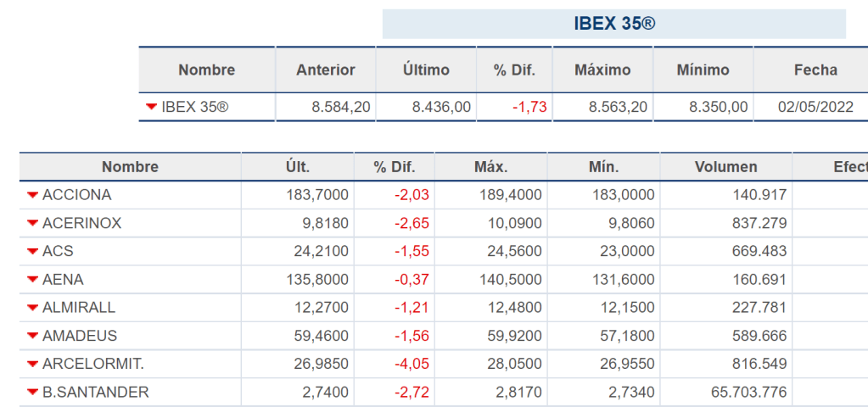Click the red arrow beside B.SANTANDER

coord(33,392)
